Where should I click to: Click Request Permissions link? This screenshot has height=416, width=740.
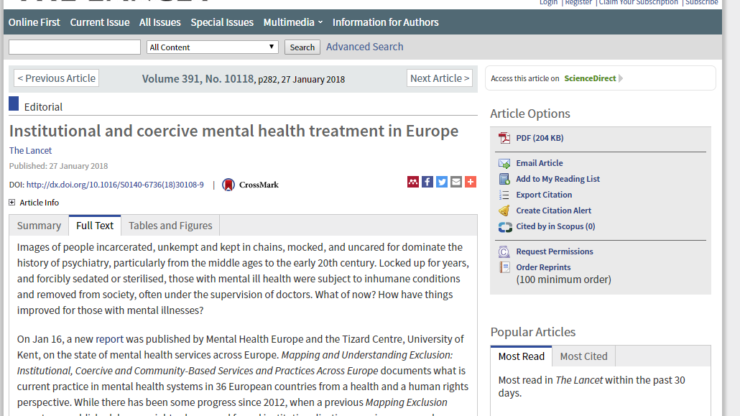[555, 252]
